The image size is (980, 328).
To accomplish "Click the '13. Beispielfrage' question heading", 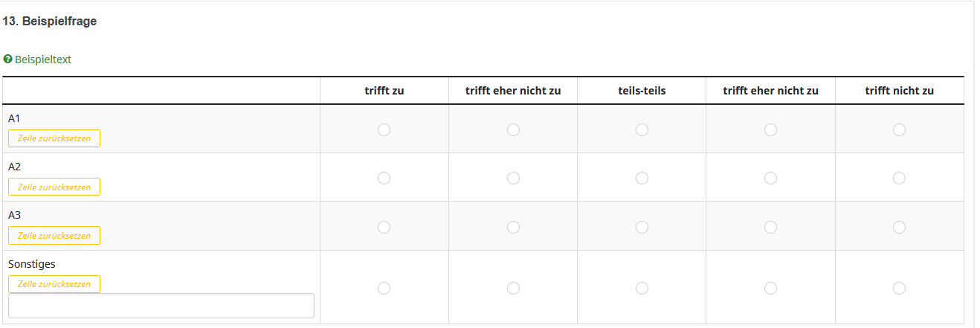I will [50, 22].
